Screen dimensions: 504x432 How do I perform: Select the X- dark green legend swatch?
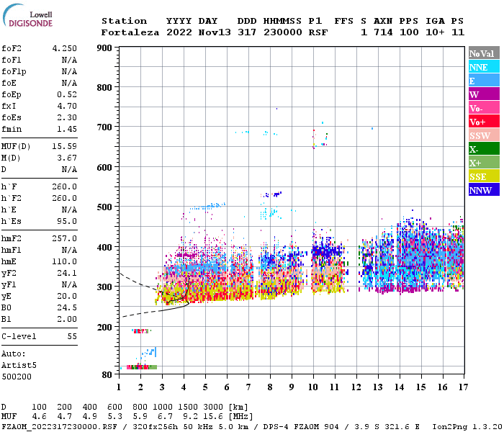tap(484, 149)
